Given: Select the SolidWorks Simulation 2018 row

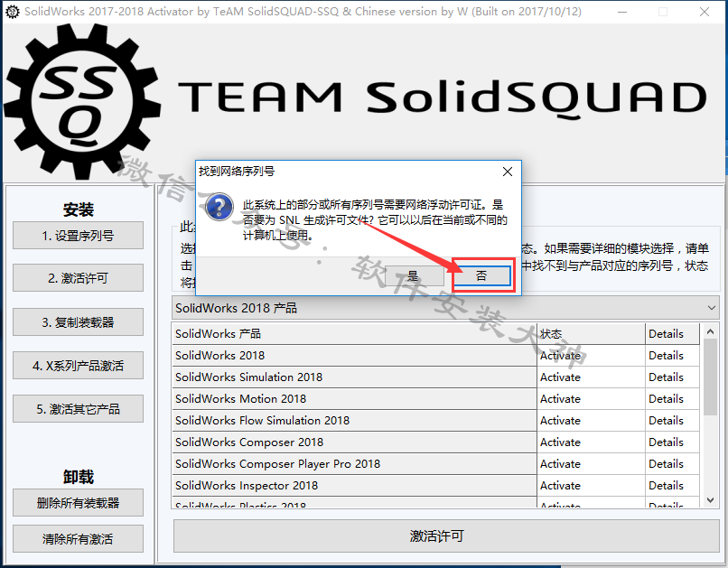Looking at the screenshot, I should click(354, 377).
